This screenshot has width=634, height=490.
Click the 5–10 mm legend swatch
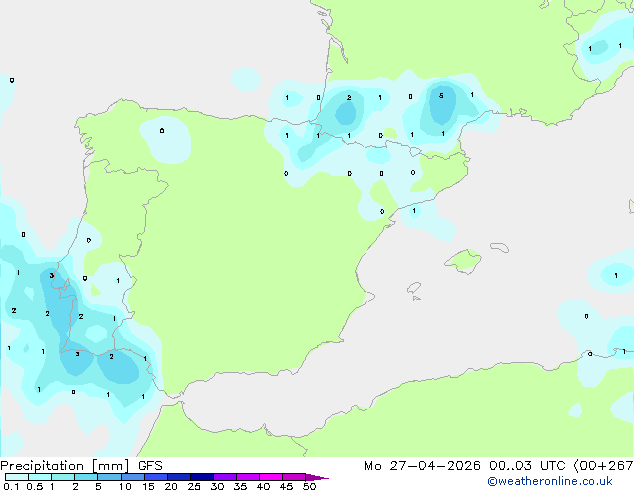click(x=109, y=477)
